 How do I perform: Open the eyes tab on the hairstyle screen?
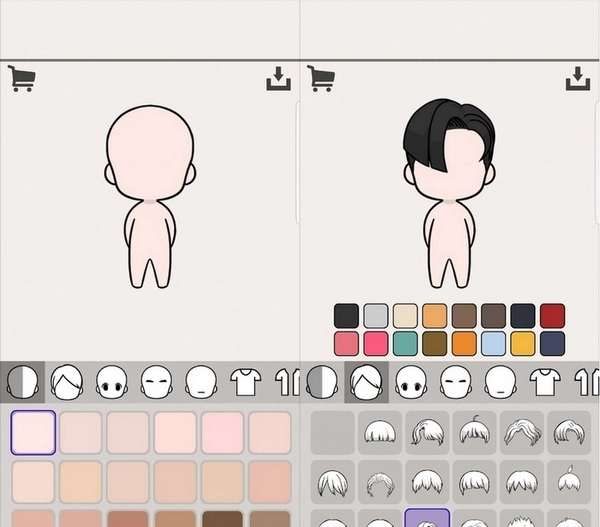click(x=411, y=382)
